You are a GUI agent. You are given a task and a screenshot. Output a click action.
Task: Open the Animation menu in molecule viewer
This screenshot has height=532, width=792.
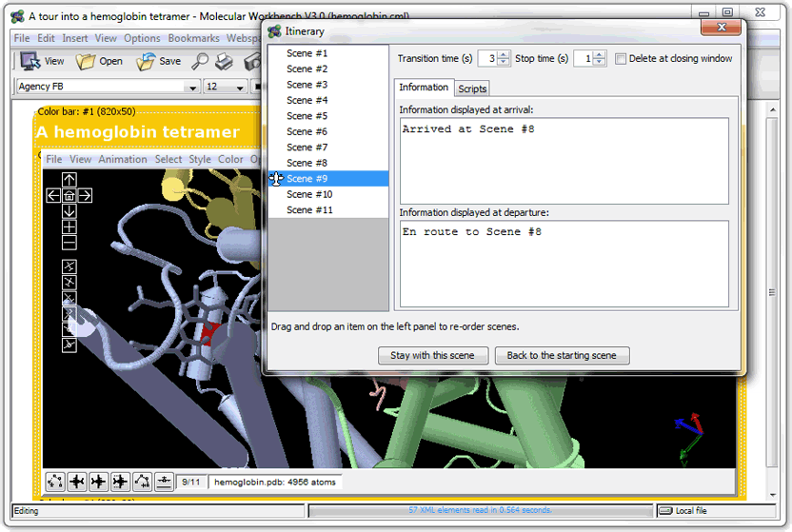tap(123, 160)
